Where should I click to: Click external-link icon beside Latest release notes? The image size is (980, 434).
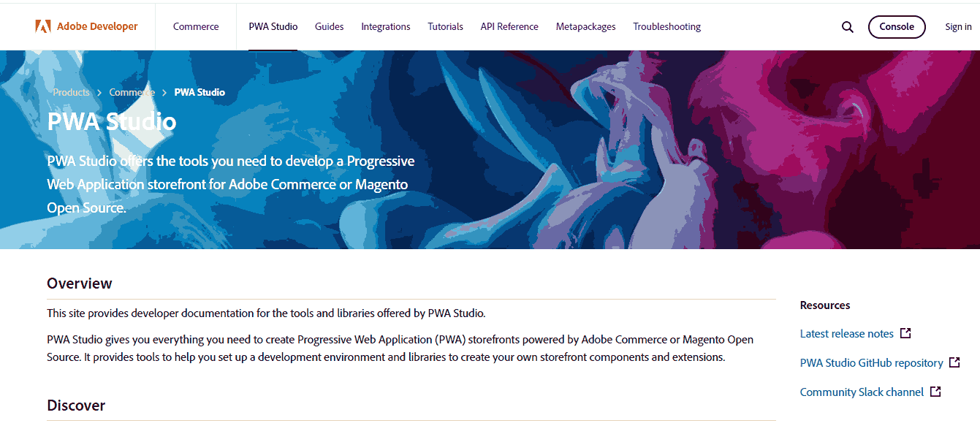point(905,333)
